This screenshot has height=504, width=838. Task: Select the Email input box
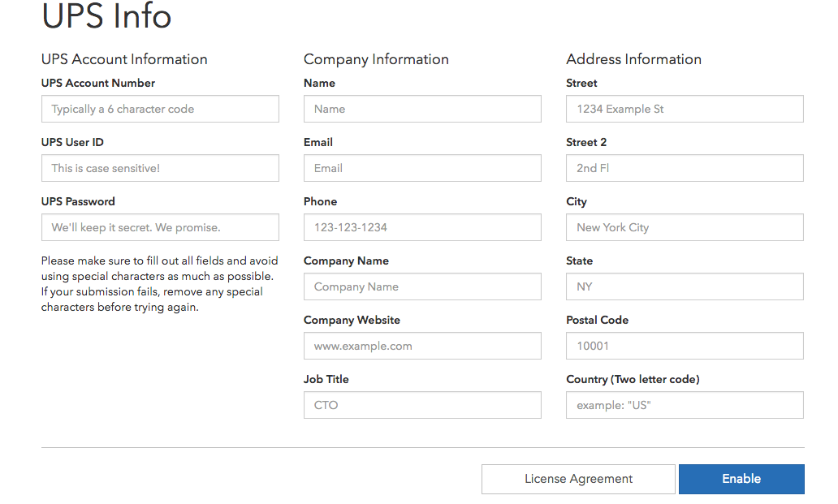pyautogui.click(x=422, y=168)
